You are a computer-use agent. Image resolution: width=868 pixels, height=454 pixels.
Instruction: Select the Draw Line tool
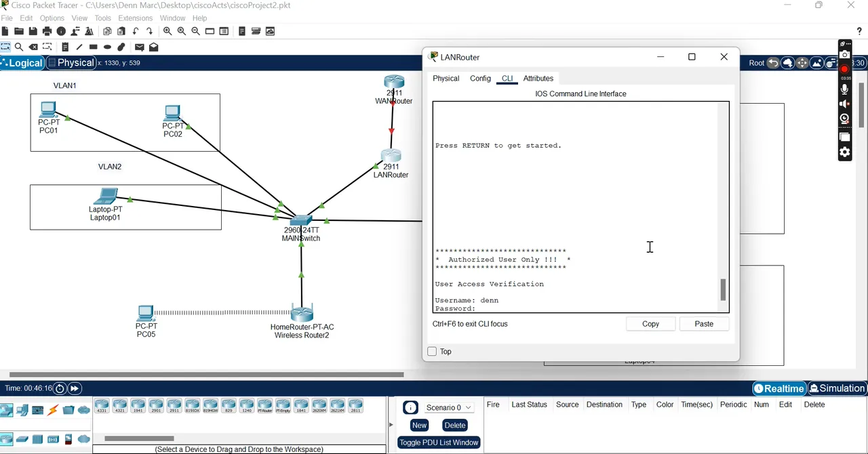79,47
